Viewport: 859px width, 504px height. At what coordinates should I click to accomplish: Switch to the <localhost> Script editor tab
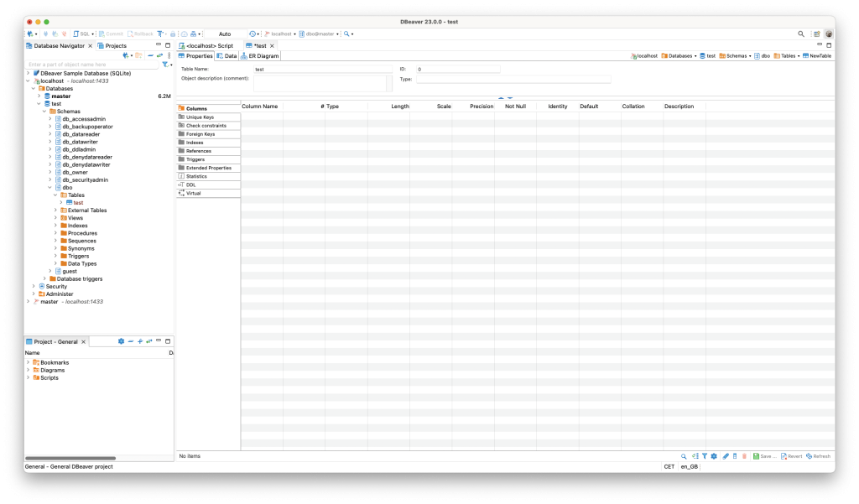[206, 46]
